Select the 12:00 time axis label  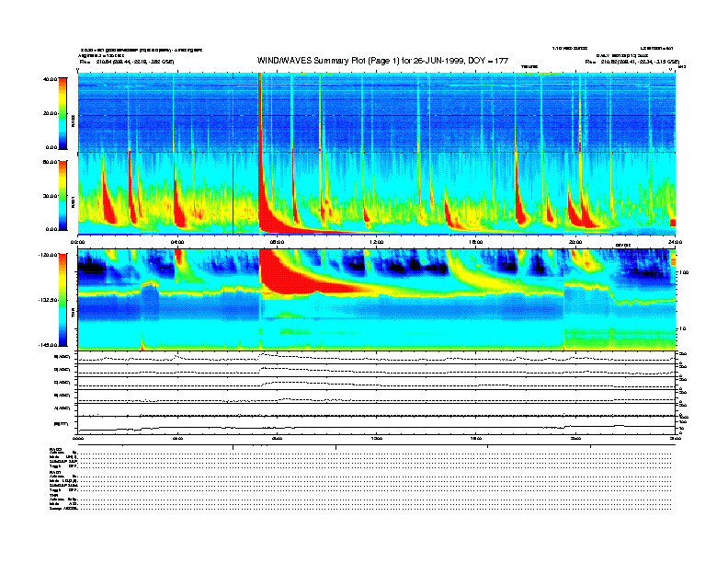377,241
